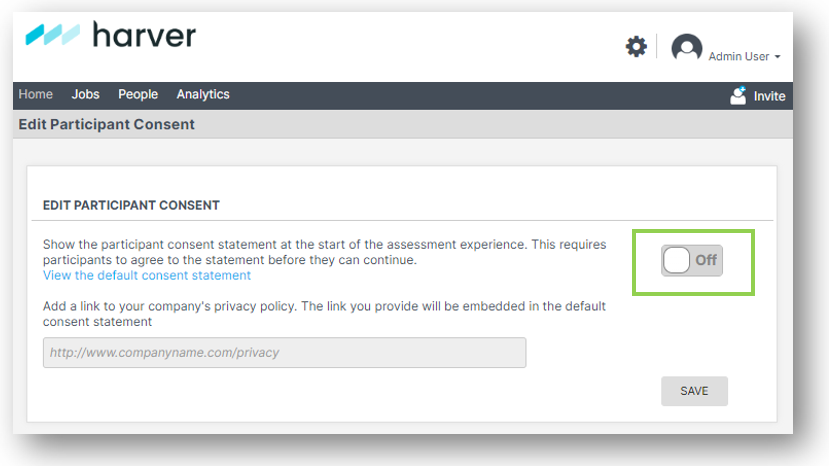Click the harver wordmark text
The height and width of the screenshot is (466, 829).
coord(144,35)
